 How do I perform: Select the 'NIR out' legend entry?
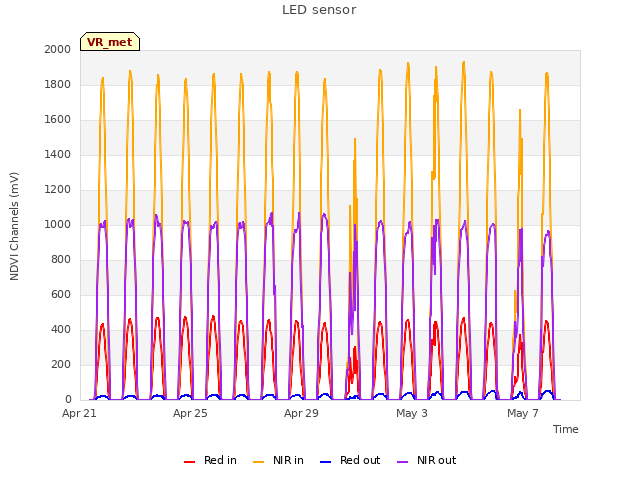427,460
